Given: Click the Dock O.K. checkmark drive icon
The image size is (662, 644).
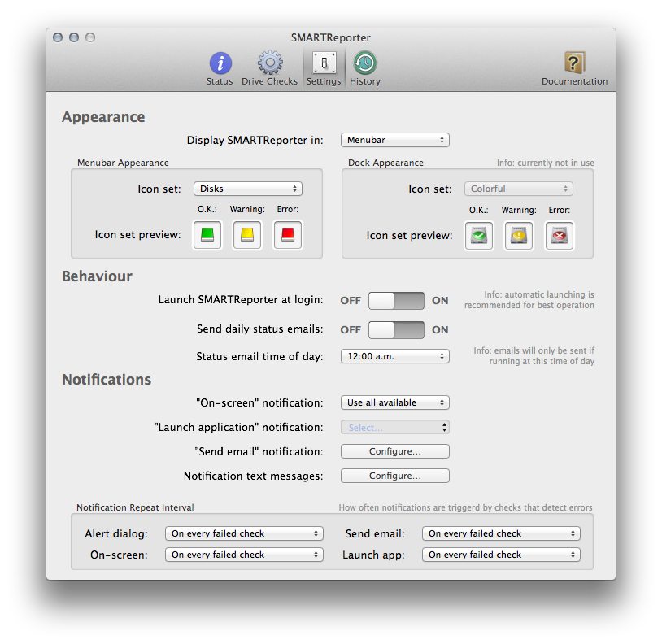Looking at the screenshot, I should (x=479, y=236).
